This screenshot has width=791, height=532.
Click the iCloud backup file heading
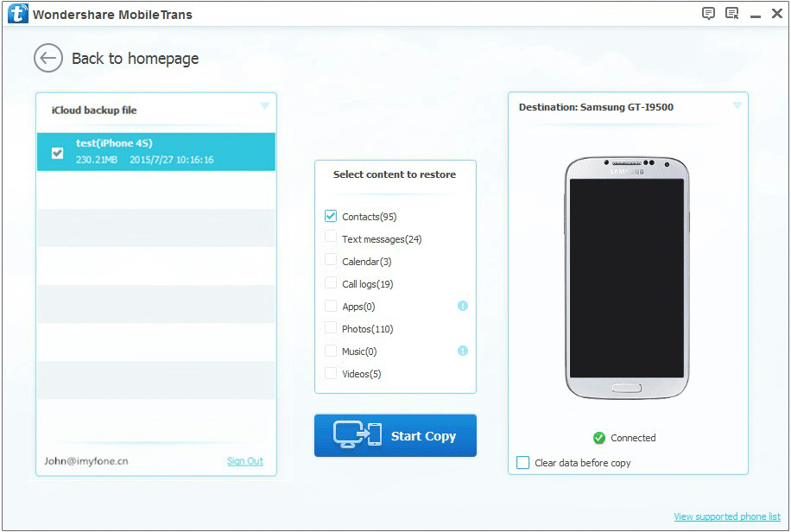pyautogui.click(x=94, y=110)
